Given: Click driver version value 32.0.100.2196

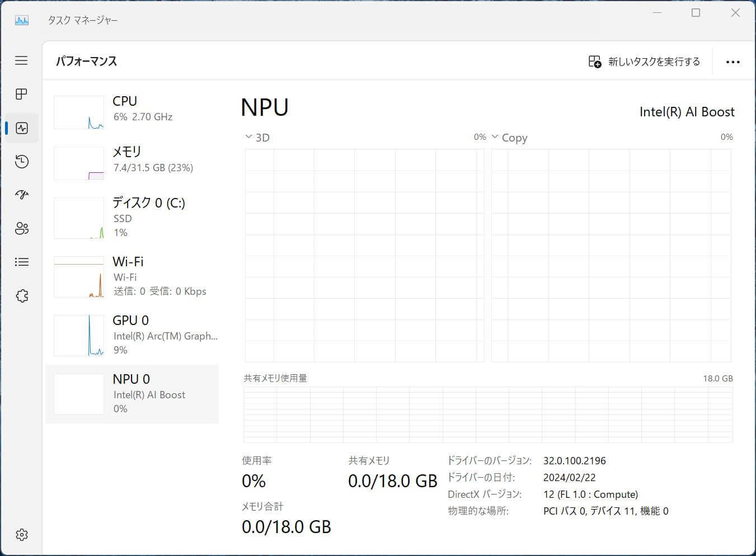Looking at the screenshot, I should coord(574,461).
